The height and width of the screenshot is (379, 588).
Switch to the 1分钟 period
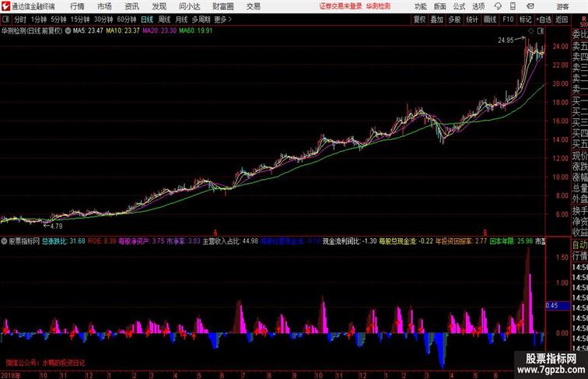pyautogui.click(x=39, y=19)
